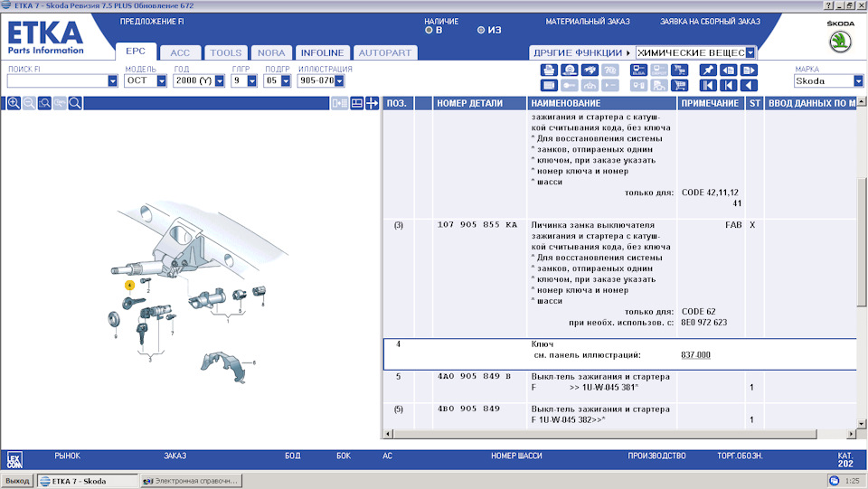The height and width of the screenshot is (489, 868).
Task: Open Электронная справочн... taskbar window
Action: [x=191, y=481]
